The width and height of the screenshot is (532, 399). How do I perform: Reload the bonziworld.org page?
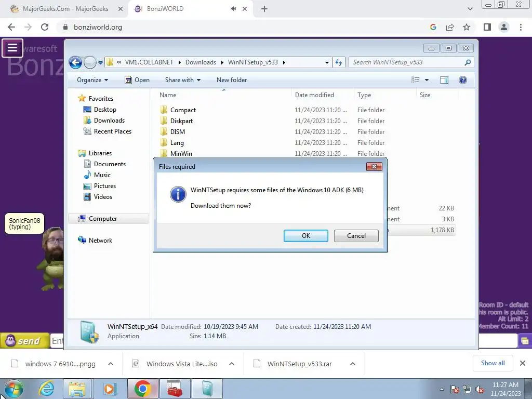45,27
